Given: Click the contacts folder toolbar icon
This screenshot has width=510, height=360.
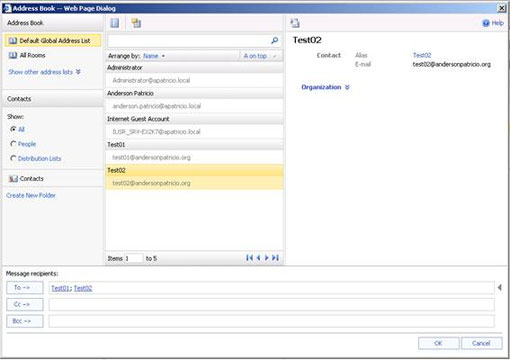Looking at the screenshot, I should tap(136, 23).
